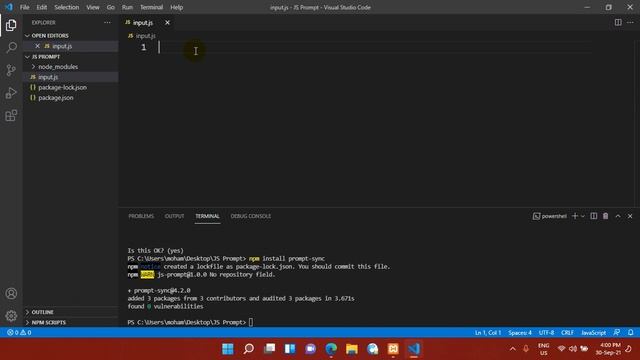Expand the node_modules folder
The width and height of the screenshot is (640, 360).
(x=58, y=67)
